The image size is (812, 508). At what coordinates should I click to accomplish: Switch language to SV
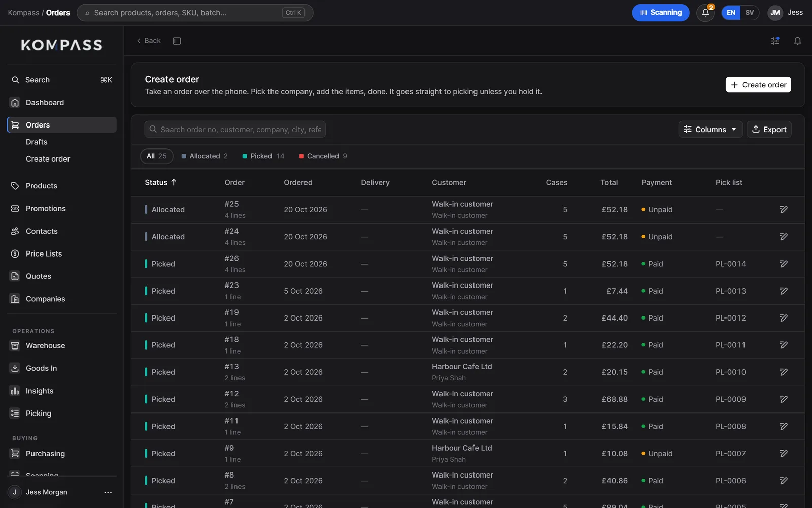pos(750,13)
